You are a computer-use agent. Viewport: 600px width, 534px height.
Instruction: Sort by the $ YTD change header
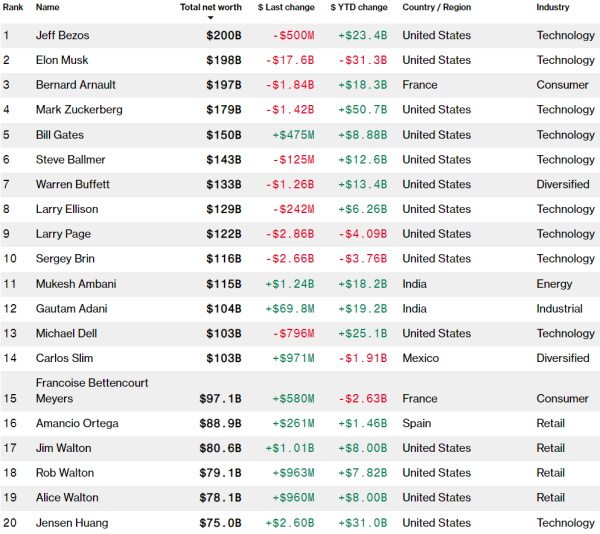click(x=359, y=7)
